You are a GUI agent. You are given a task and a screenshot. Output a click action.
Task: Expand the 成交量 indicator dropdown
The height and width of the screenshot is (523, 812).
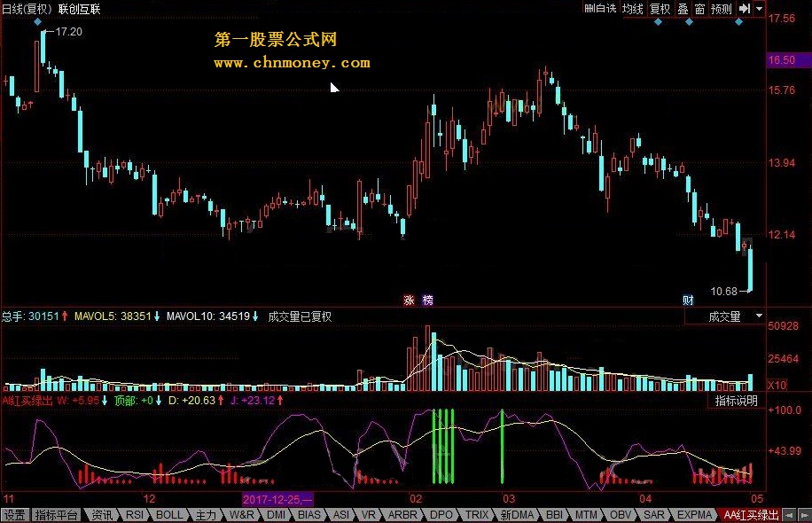click(759, 316)
